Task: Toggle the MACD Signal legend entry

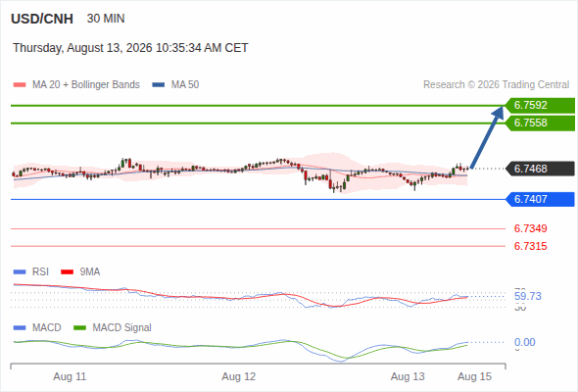Action: pyautogui.click(x=113, y=327)
